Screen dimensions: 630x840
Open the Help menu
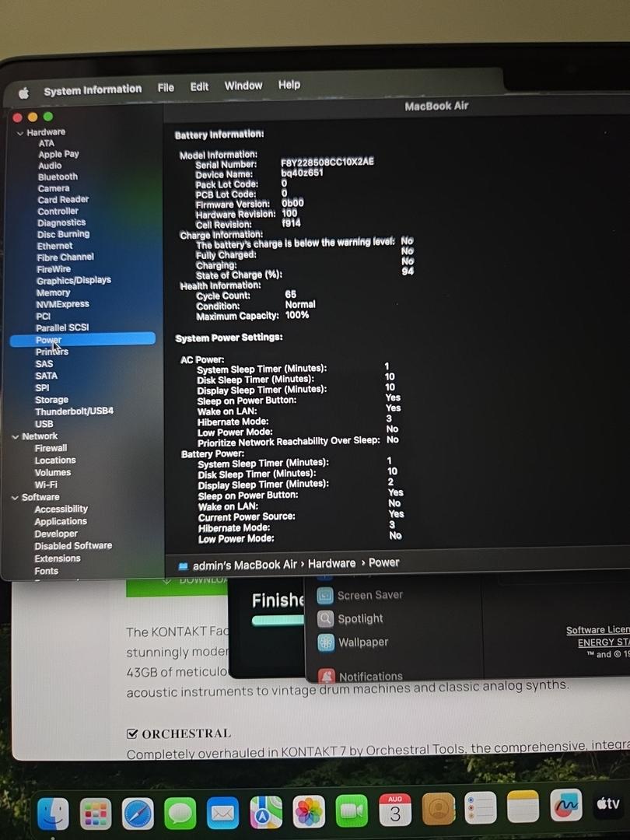[x=289, y=84]
